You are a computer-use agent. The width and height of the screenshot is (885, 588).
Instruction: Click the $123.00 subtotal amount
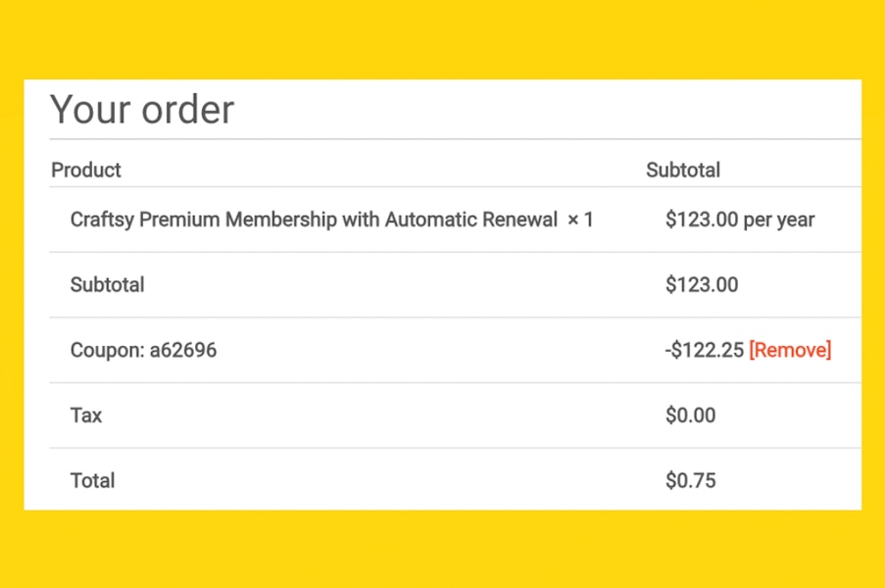click(x=702, y=285)
